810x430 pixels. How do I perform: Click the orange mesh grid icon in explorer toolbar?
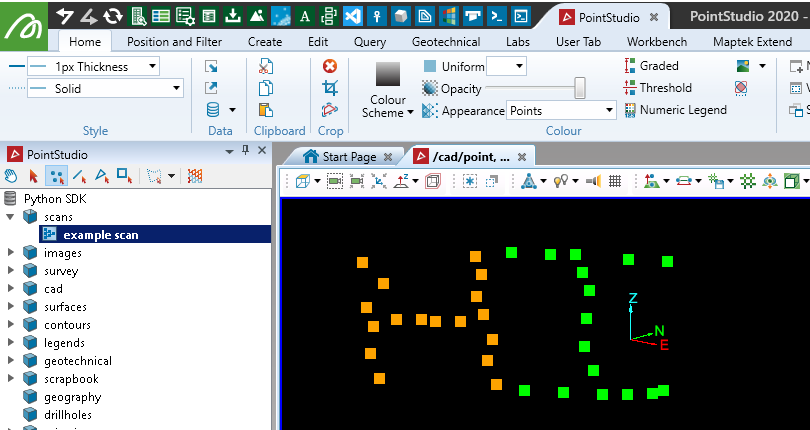click(x=195, y=176)
